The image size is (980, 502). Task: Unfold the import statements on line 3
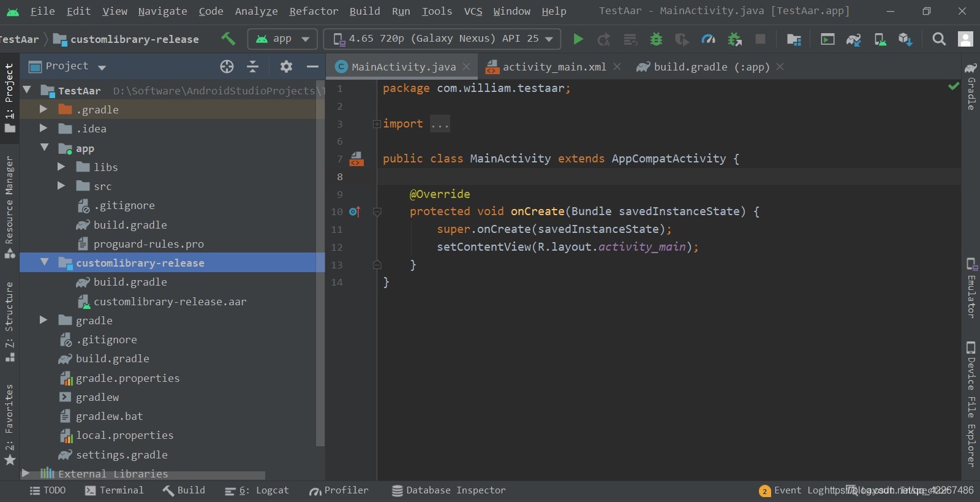coord(377,124)
